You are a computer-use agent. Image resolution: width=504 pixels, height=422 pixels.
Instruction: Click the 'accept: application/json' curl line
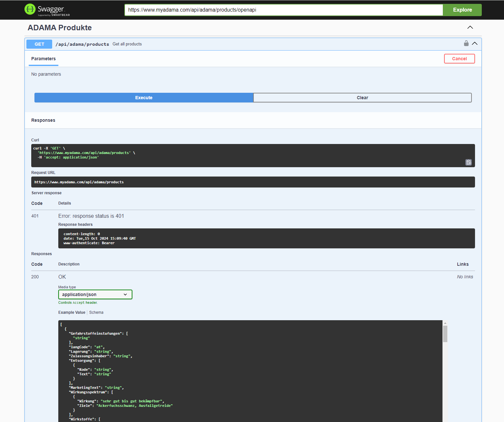(68, 157)
